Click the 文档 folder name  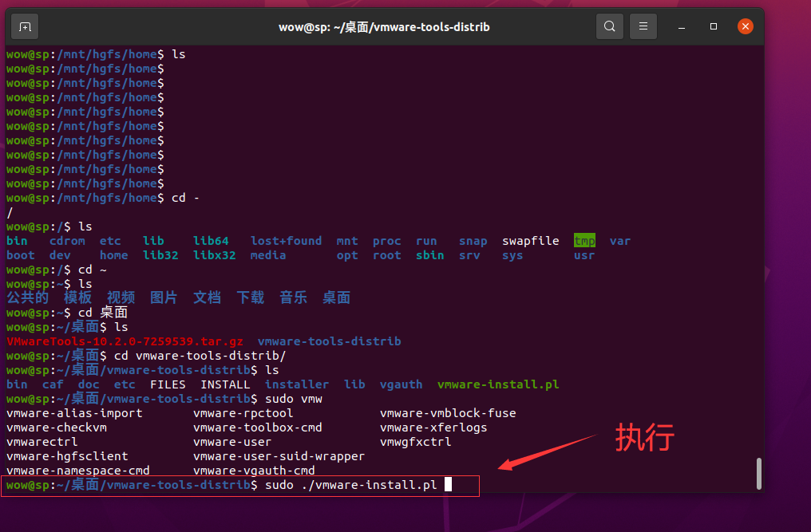pyautogui.click(x=207, y=298)
